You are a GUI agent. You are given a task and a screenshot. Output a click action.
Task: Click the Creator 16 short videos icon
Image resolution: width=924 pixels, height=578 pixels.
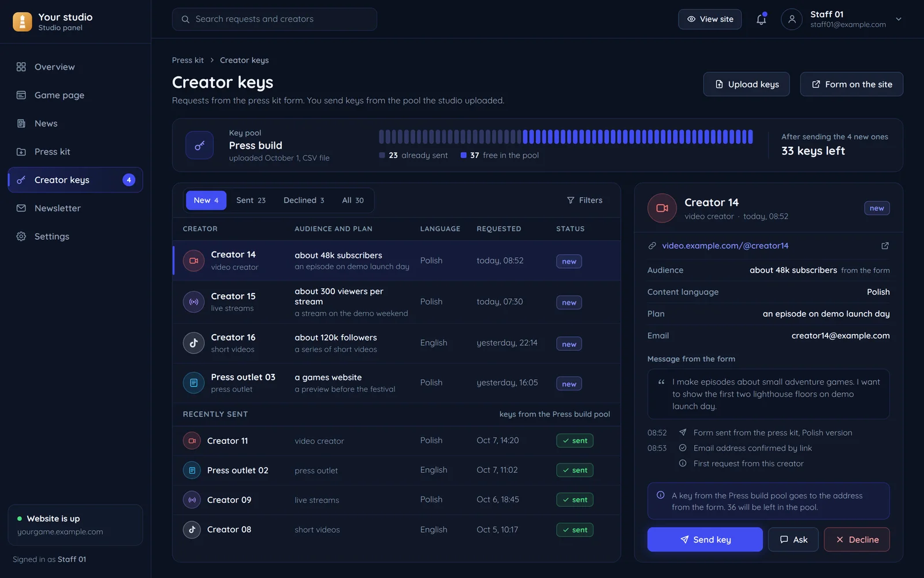[194, 343]
